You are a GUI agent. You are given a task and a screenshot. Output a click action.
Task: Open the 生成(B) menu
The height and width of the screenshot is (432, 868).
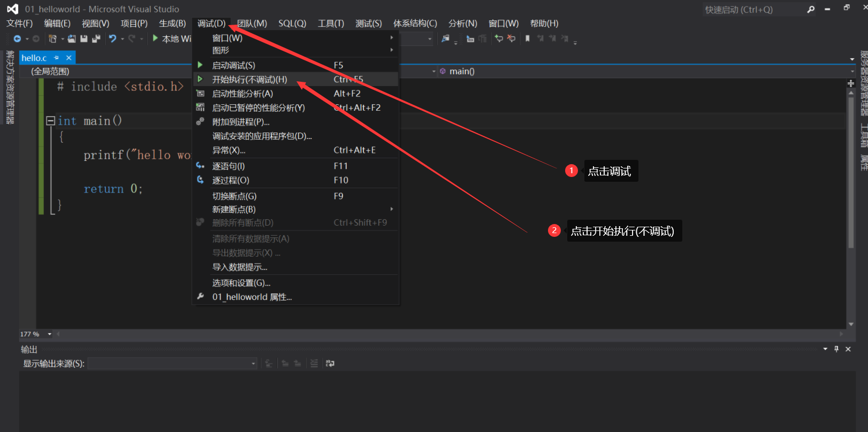click(172, 24)
